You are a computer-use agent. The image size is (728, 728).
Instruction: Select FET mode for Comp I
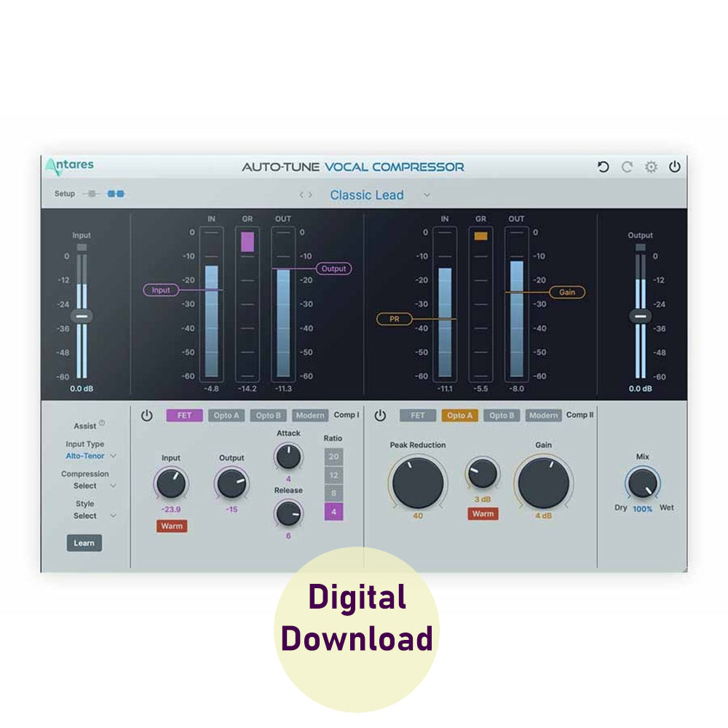(x=184, y=415)
